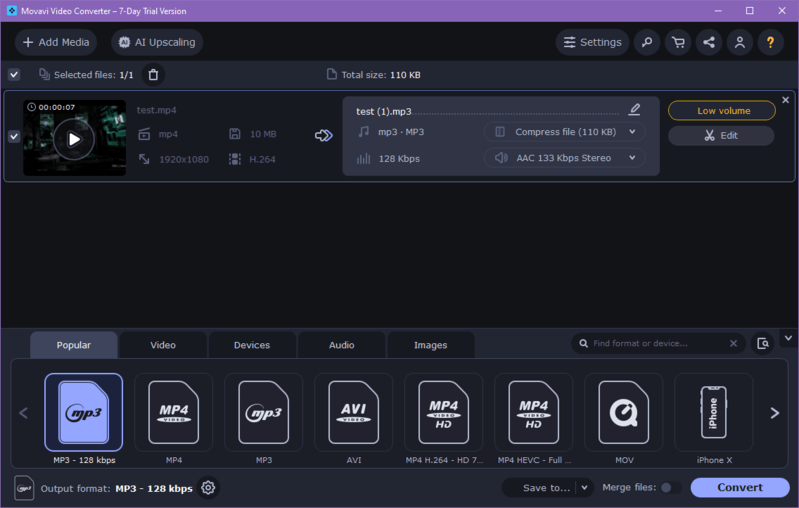Screen dimensions: 799x508
Task: Show previous format presets with left arrow
Action: point(23,413)
